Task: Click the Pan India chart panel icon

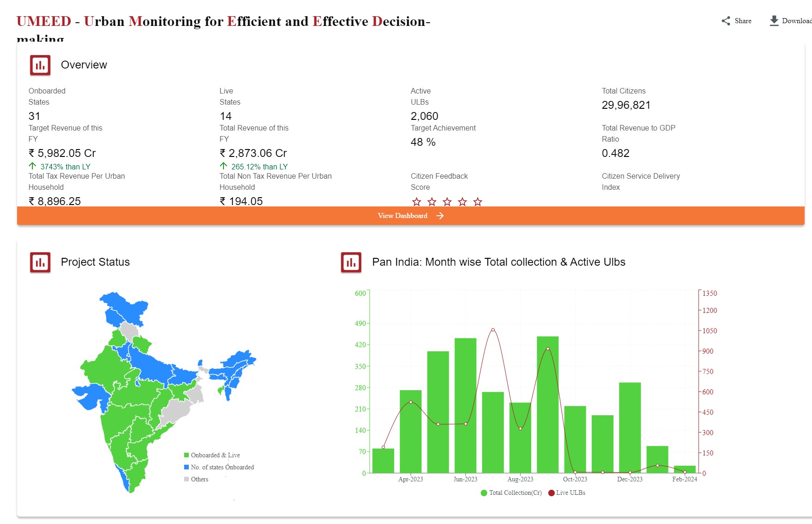Action: pos(351,262)
